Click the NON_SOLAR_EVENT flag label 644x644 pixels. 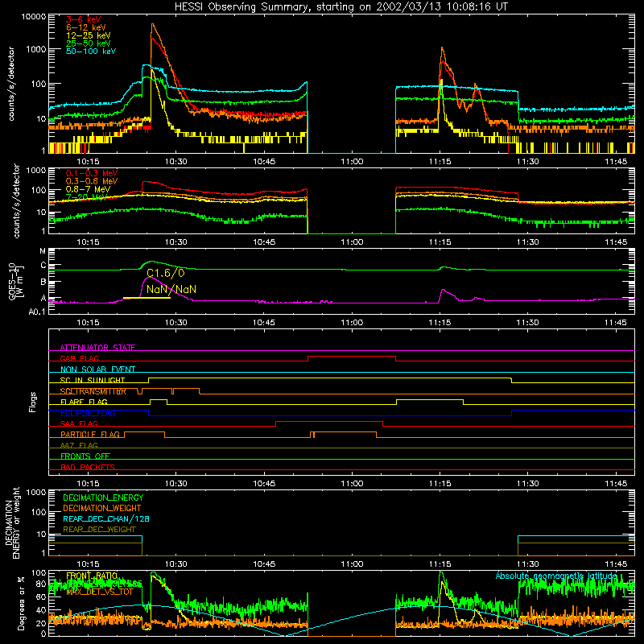[x=97, y=369]
